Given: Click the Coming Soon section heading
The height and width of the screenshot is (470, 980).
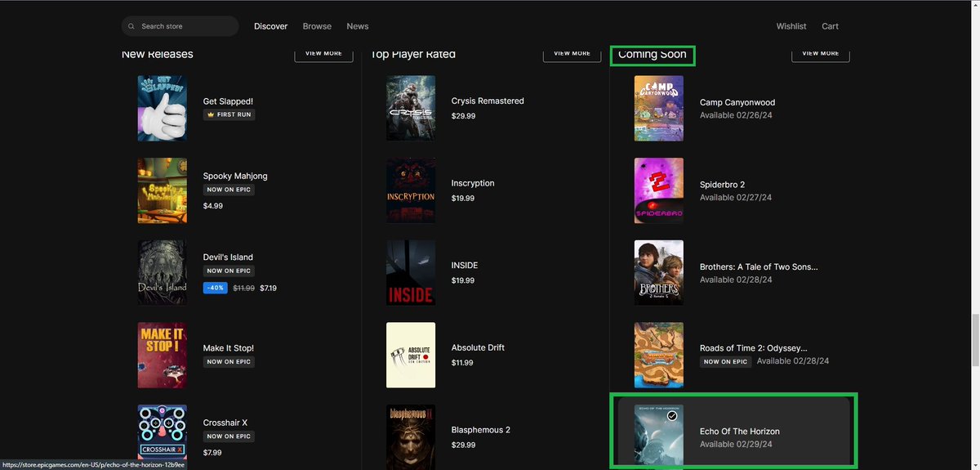Looking at the screenshot, I should [652, 54].
